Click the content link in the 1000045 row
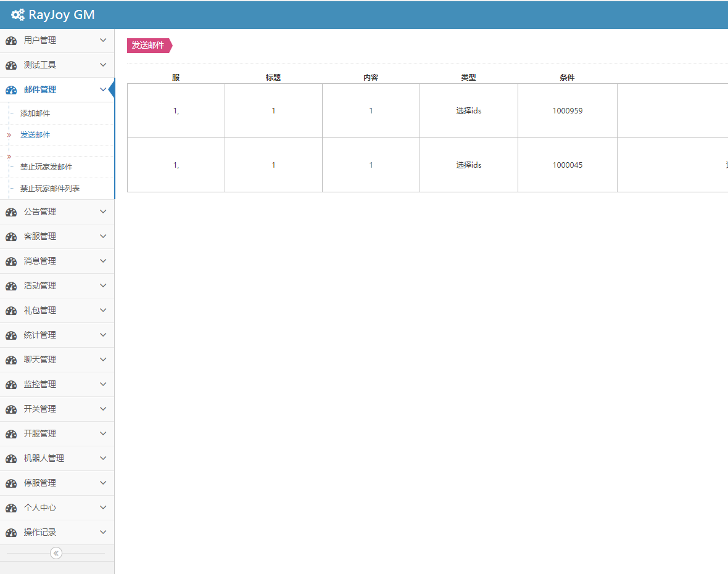This screenshot has height=574, width=728. tap(371, 165)
